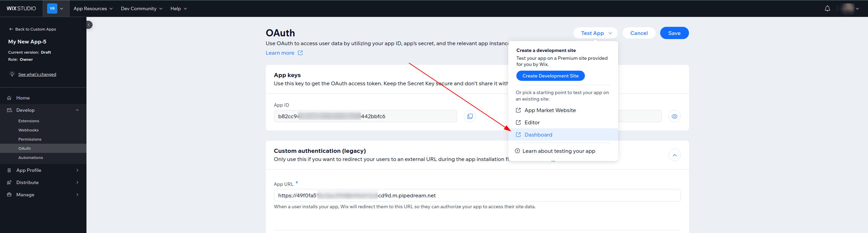Click the VB workspace avatar icon

(x=52, y=8)
